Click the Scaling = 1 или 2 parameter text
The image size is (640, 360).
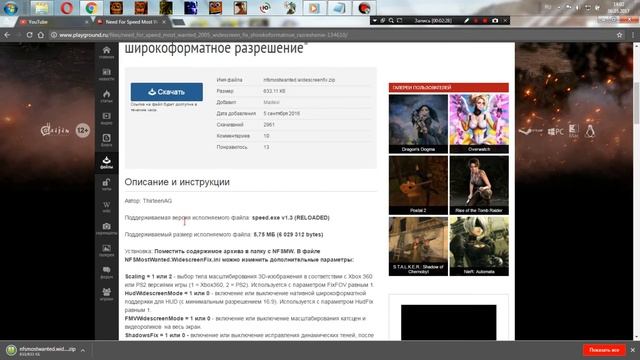pos(149,277)
